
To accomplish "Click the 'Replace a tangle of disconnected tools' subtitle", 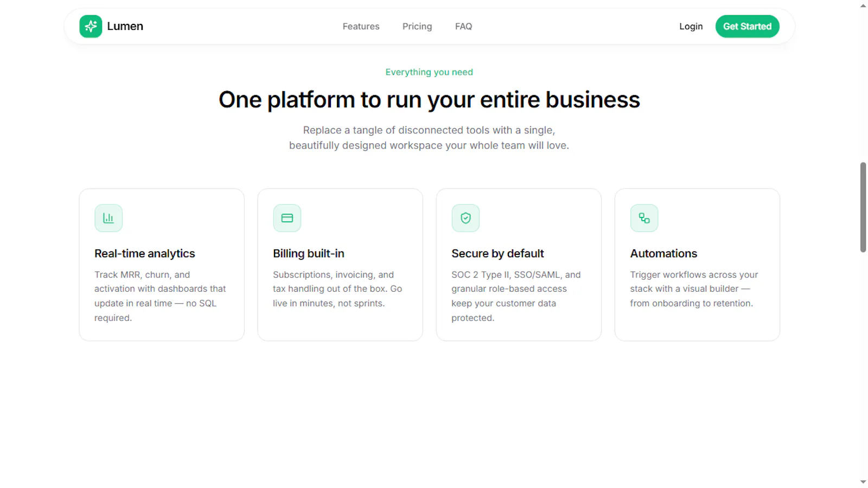I will (x=429, y=138).
